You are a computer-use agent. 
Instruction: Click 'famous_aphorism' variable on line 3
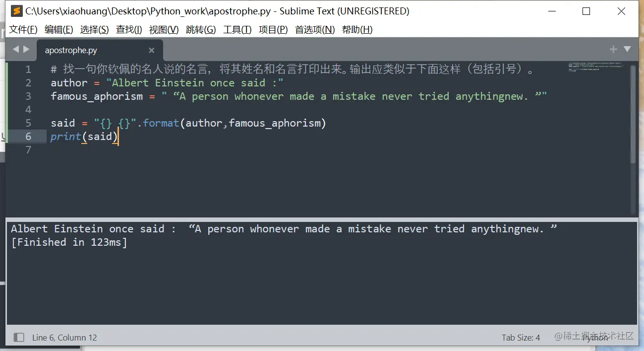pyautogui.click(x=97, y=96)
